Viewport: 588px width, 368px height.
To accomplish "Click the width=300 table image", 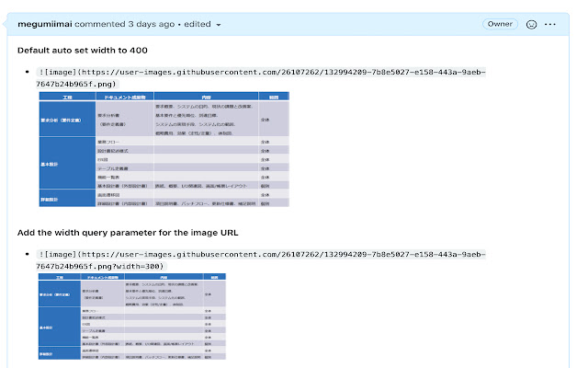I will tap(132, 316).
